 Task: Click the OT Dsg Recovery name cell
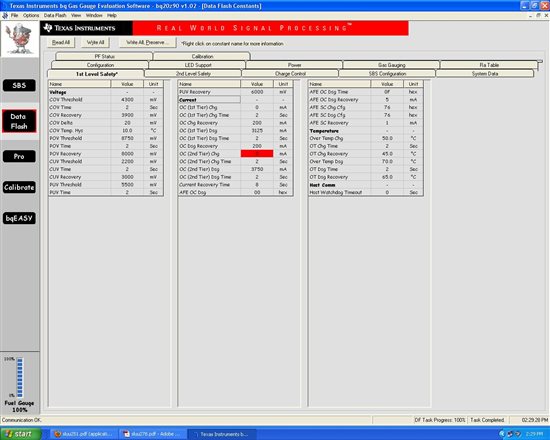[340, 177]
